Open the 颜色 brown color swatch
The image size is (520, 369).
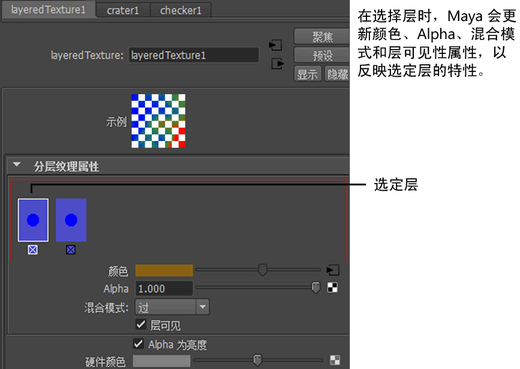(x=164, y=270)
